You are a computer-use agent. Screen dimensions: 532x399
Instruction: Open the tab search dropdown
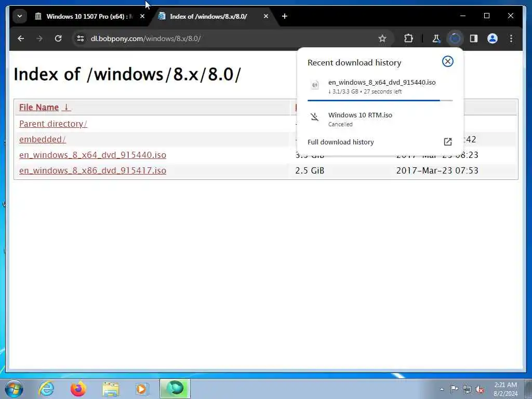click(20, 16)
